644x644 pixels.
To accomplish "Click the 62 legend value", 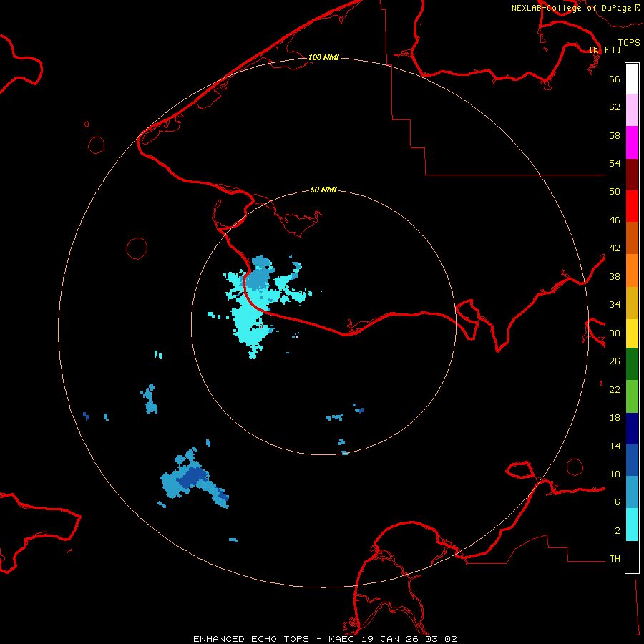I will coord(615,107).
